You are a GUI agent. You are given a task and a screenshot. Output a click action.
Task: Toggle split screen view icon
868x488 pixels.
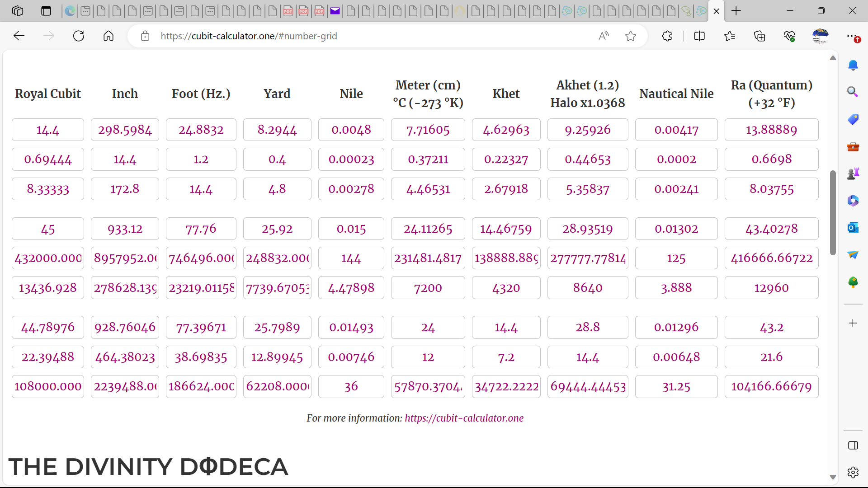699,36
